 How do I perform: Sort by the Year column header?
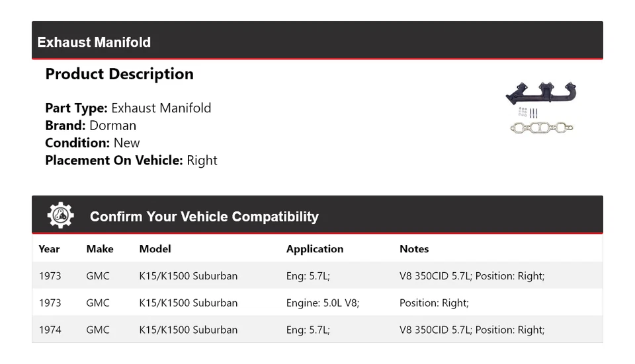pos(49,249)
